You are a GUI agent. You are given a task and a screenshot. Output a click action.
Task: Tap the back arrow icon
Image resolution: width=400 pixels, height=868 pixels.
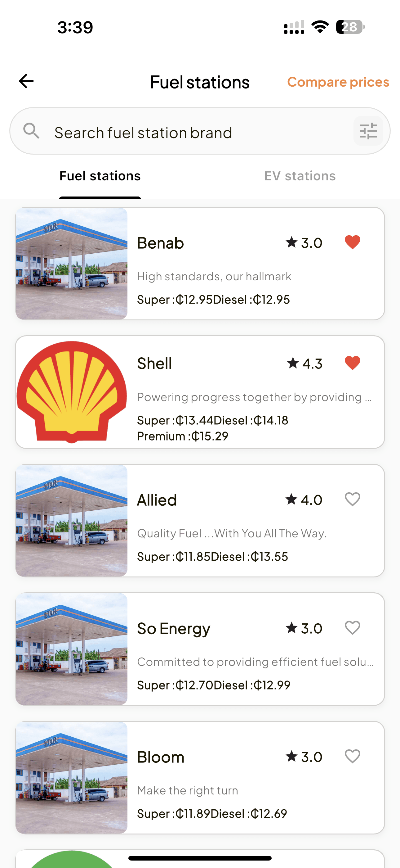(26, 81)
